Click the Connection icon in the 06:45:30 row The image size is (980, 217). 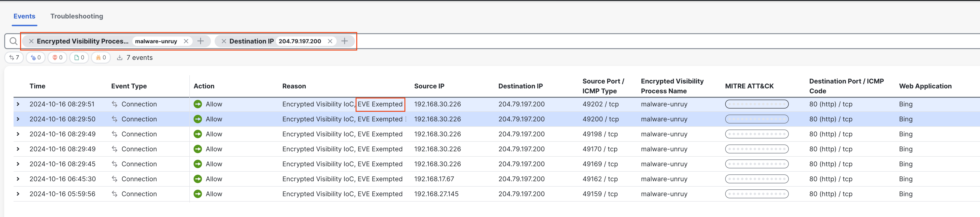[115, 179]
